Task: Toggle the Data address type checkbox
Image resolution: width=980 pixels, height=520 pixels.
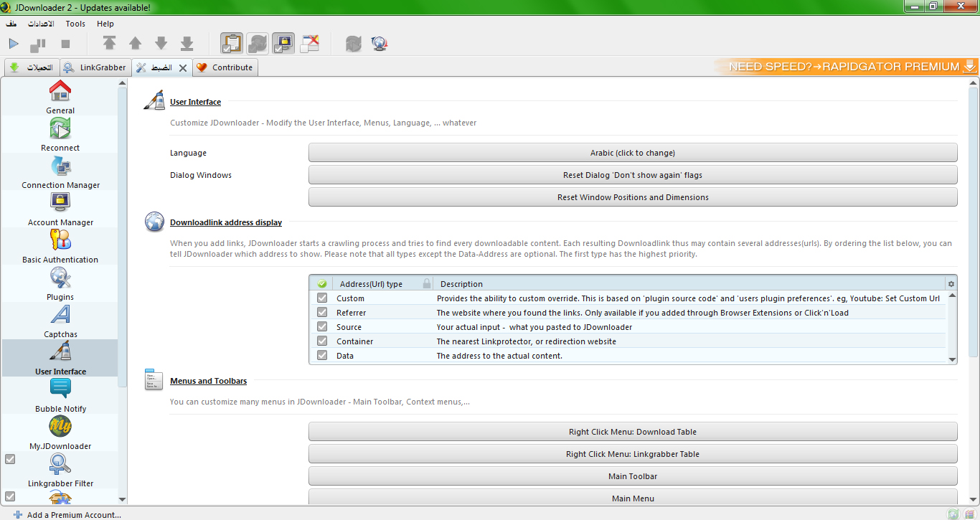Action: [322, 356]
